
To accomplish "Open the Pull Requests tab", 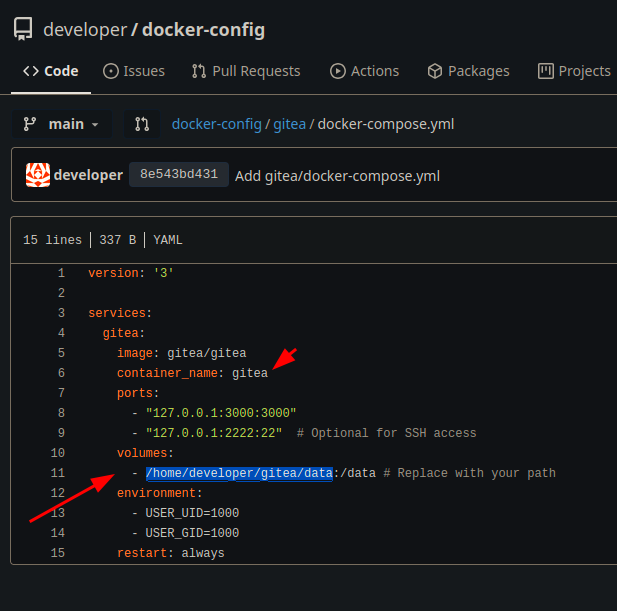I will (x=246, y=71).
